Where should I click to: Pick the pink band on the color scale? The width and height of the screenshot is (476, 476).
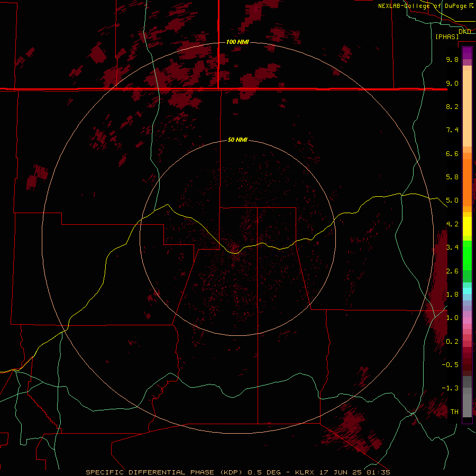467,321
